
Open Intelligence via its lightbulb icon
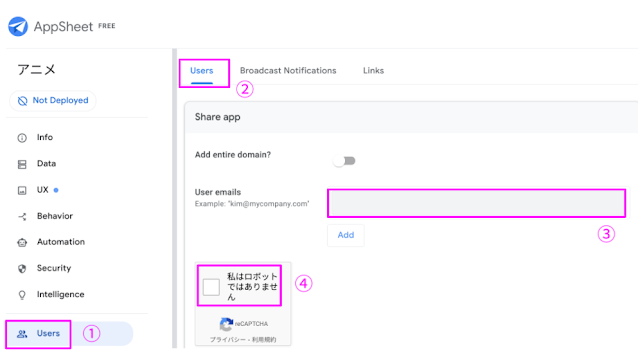22,295
